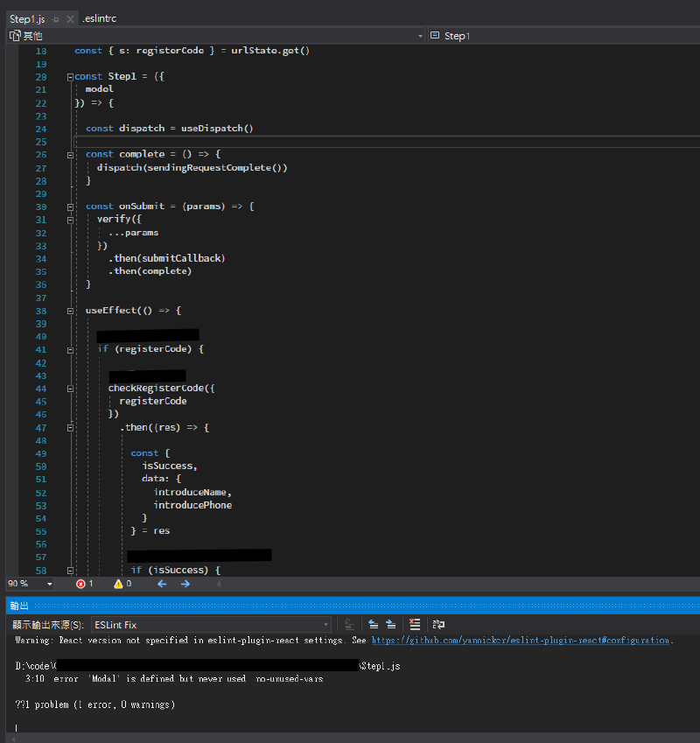Collapse the onSubmit function block

[x=69, y=207]
